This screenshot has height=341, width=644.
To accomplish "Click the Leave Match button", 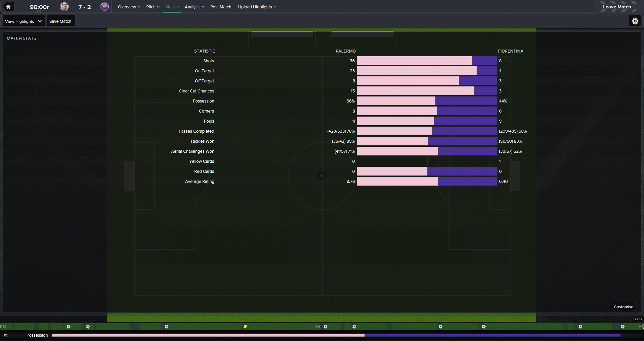I will click(616, 7).
